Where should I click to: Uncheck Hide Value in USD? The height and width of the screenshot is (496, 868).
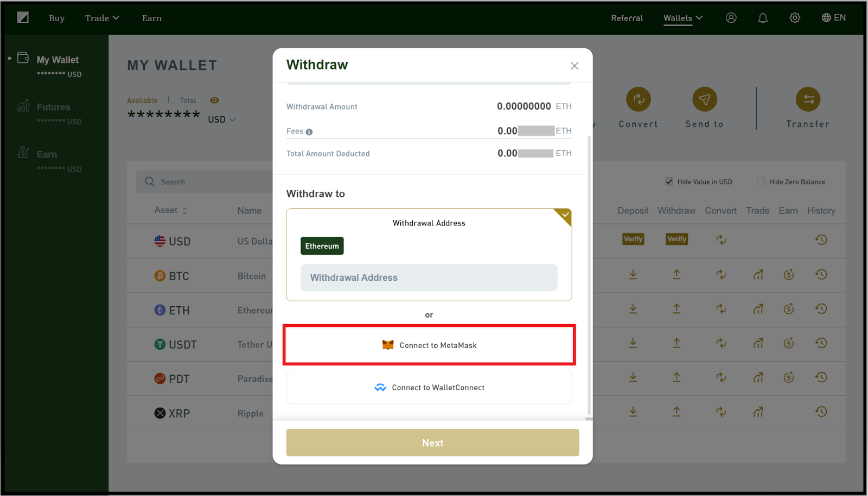click(669, 182)
